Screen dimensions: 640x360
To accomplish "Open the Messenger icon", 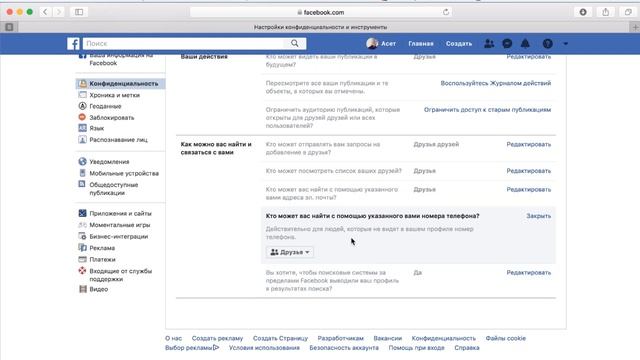I will click(x=507, y=44).
